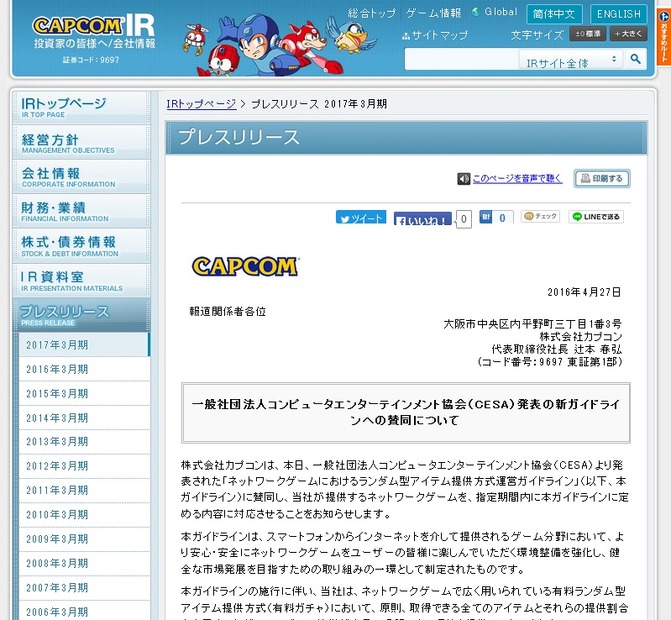Select 2012年3月期 in the sidebar
Screen dimensions: 671x620
tap(84, 466)
